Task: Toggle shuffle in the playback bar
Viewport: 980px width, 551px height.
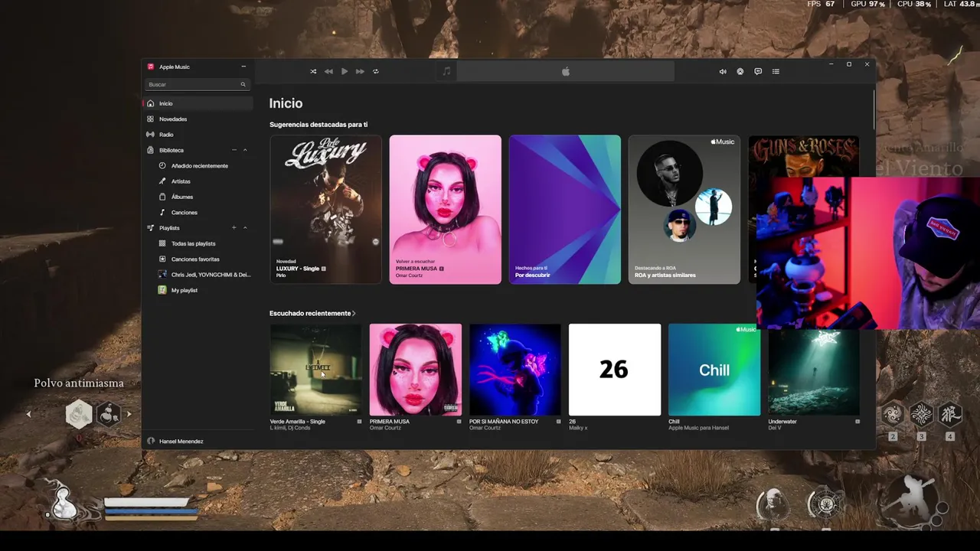Action: [313, 71]
